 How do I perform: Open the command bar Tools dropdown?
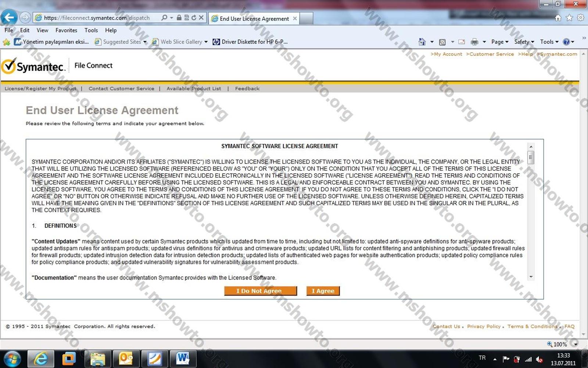(x=549, y=42)
